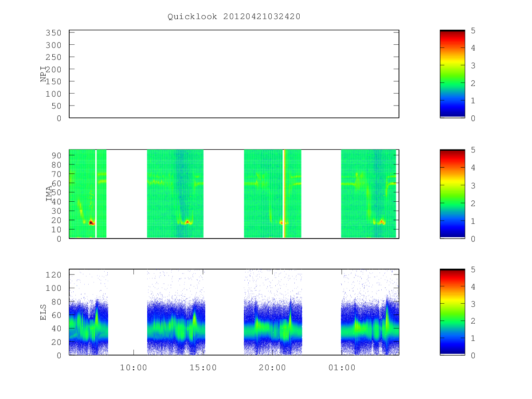The width and height of the screenshot is (532, 399).
Task: Click the 01:00 time axis label
Action: click(x=342, y=368)
